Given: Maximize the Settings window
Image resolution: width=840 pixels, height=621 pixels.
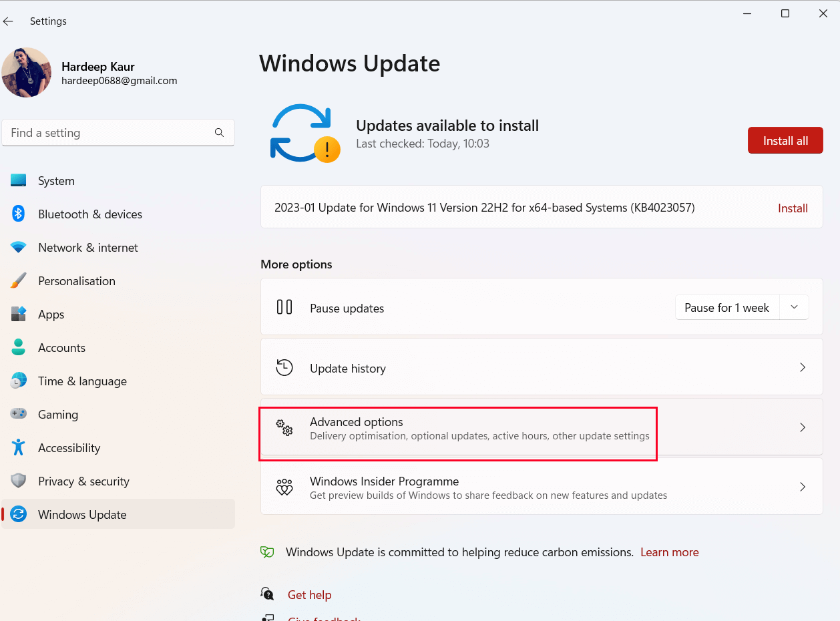Looking at the screenshot, I should point(785,13).
